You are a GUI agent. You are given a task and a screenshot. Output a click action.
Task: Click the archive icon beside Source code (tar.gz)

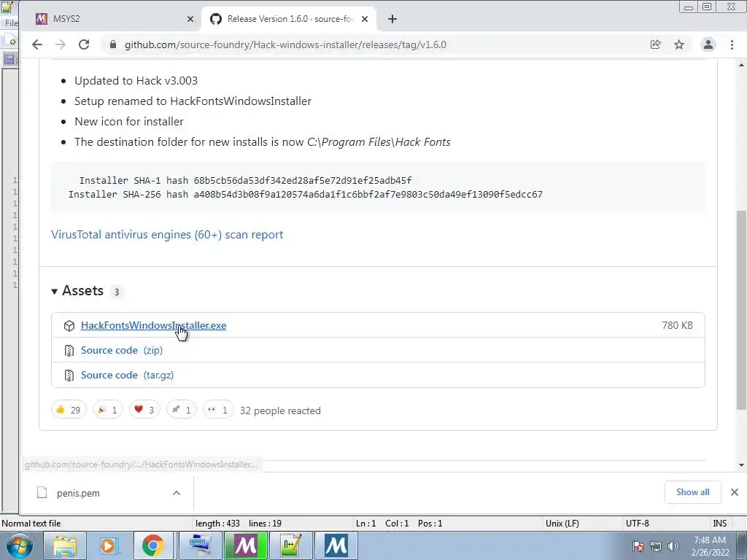(69, 376)
